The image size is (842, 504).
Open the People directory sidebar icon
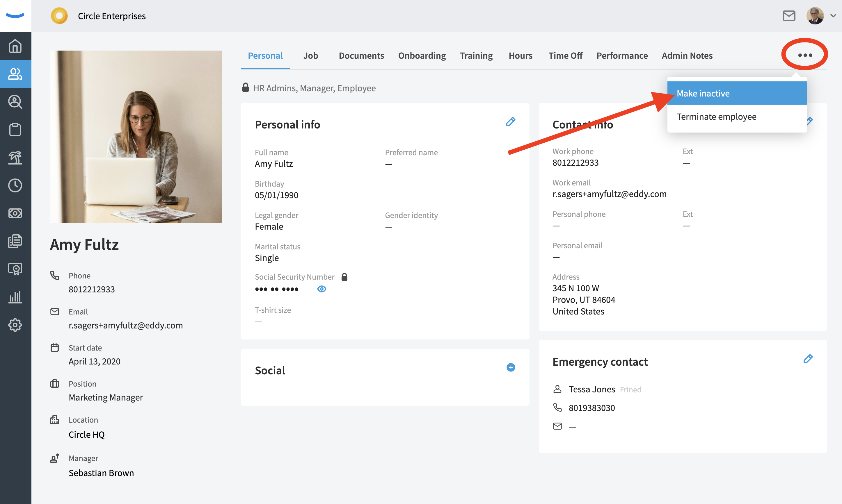pyautogui.click(x=15, y=74)
